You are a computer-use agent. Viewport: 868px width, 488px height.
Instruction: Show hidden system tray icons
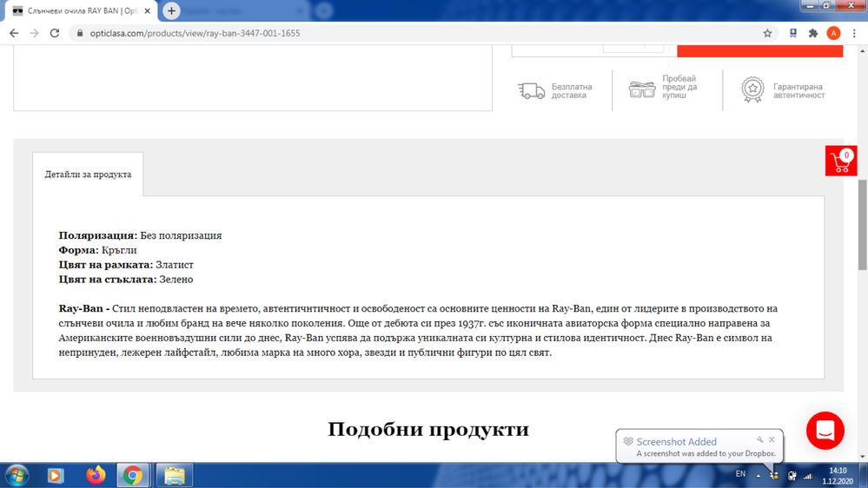tap(758, 475)
